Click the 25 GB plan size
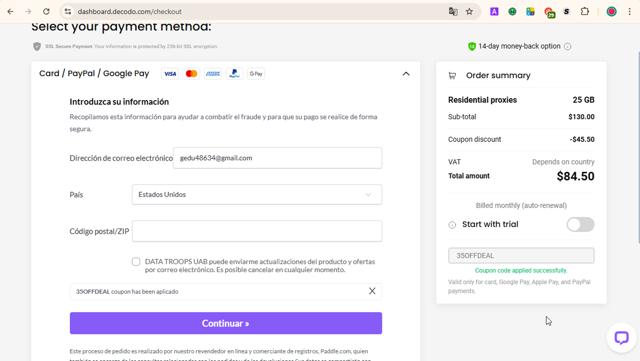This screenshot has width=640, height=361. pyautogui.click(x=583, y=100)
